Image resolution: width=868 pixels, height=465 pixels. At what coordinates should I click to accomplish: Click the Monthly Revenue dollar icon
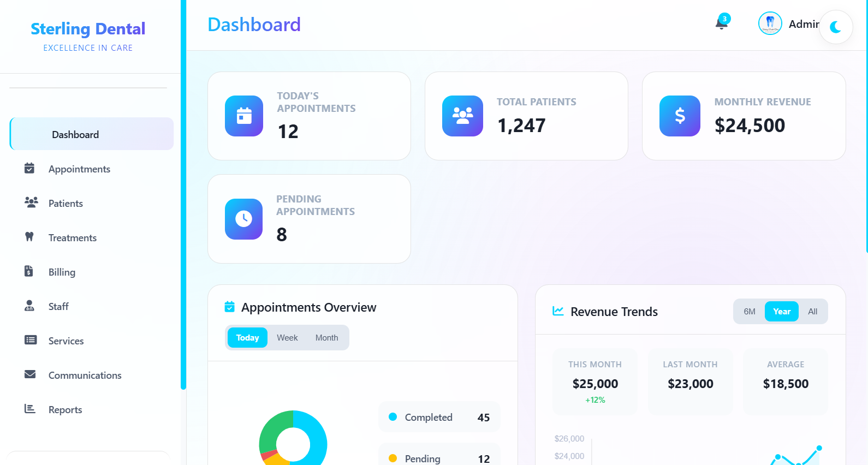[680, 116]
